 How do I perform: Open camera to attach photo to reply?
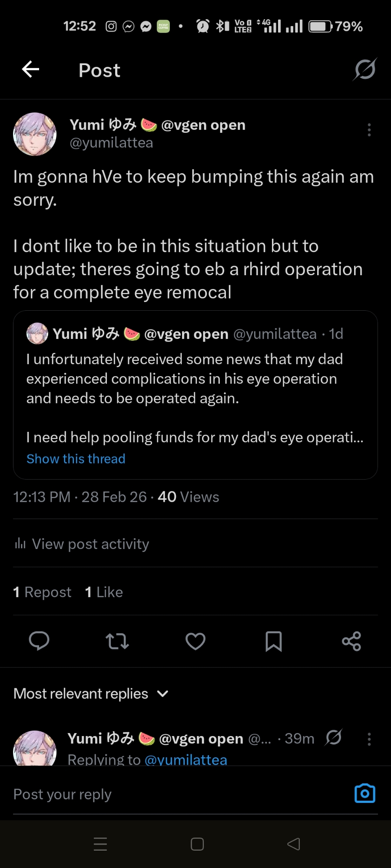click(365, 794)
